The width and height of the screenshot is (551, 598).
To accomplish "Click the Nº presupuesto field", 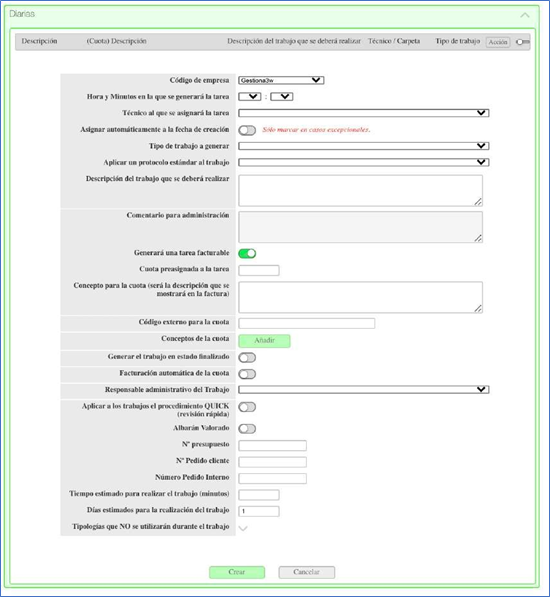I will click(x=272, y=445).
